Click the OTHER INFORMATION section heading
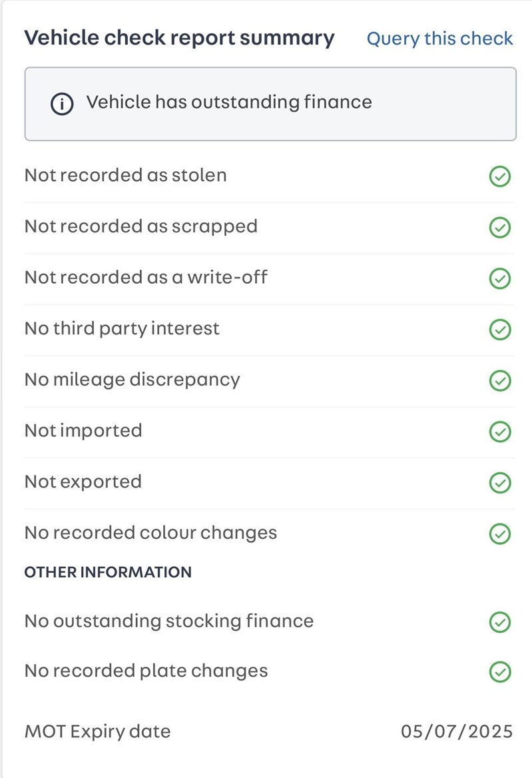Image resolution: width=532 pixels, height=778 pixels. coord(108,572)
